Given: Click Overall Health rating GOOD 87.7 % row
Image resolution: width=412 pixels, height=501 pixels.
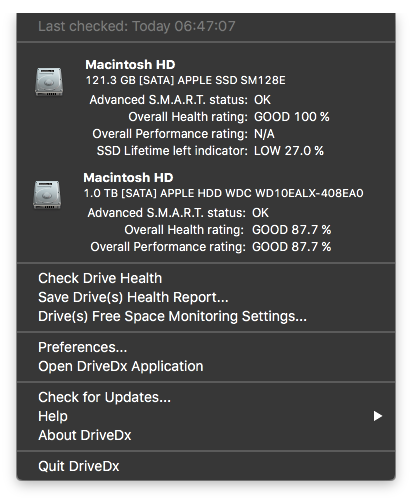Looking at the screenshot, I should click(228, 230).
